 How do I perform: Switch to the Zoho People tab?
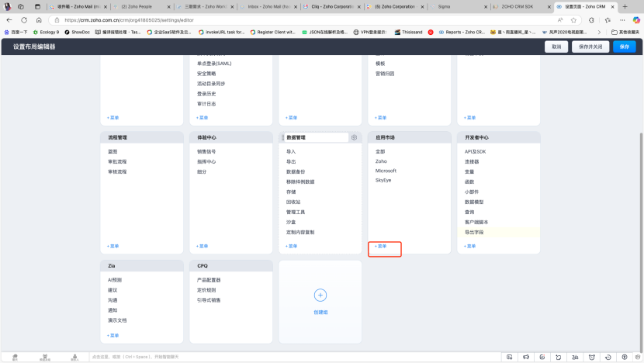point(144,6)
